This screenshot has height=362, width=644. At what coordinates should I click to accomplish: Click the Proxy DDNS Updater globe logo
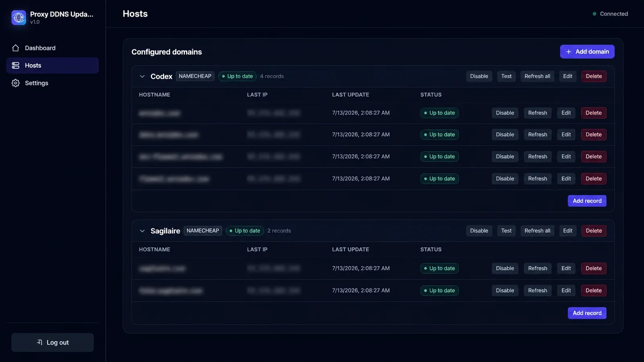click(19, 17)
